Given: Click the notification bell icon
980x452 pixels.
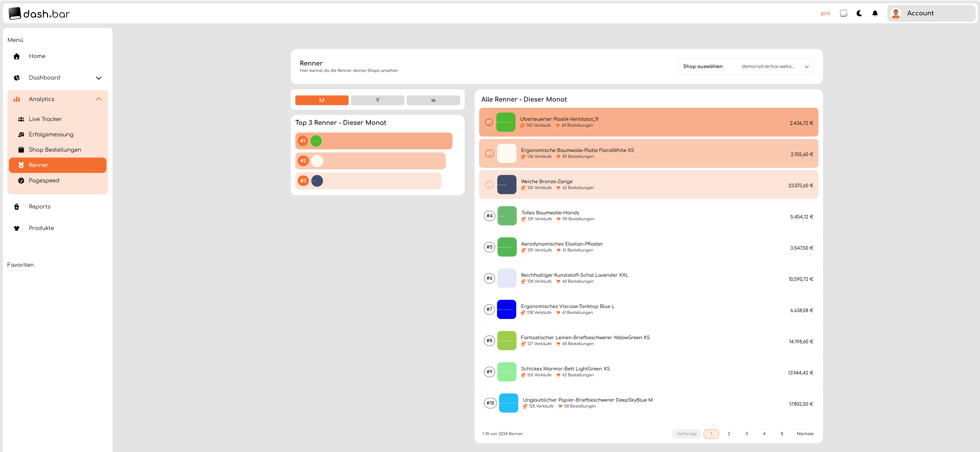Looking at the screenshot, I should coord(875,13).
